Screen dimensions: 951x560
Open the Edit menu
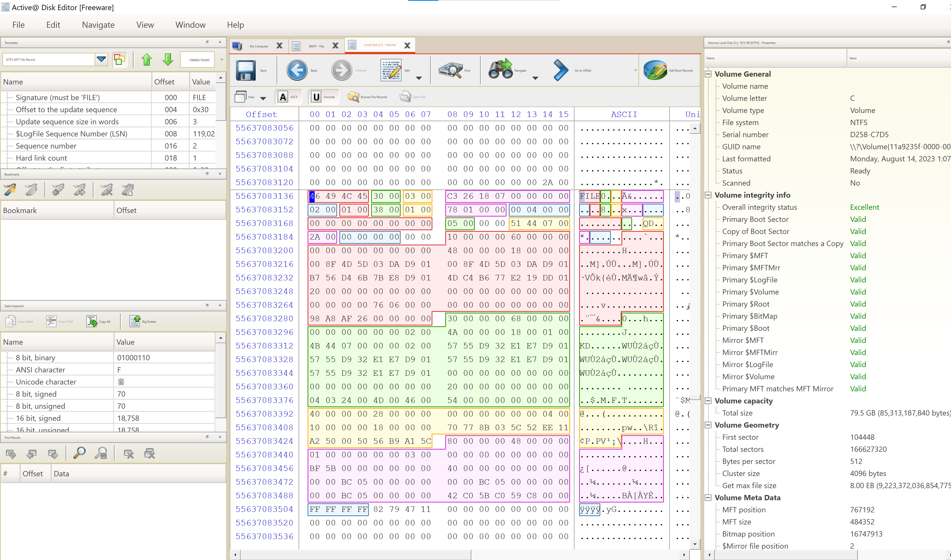point(53,25)
